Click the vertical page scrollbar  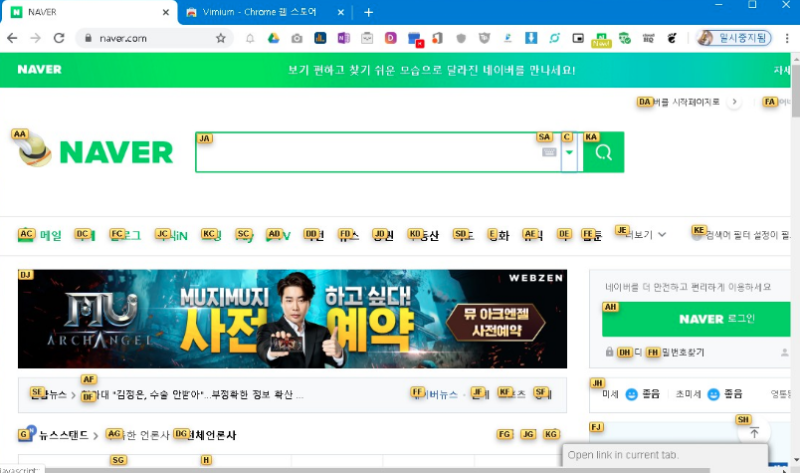point(794,250)
